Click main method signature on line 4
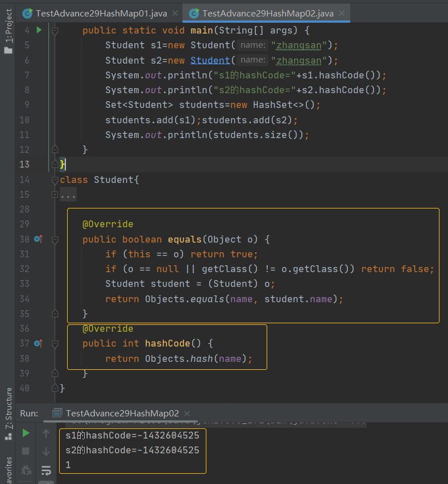 (x=196, y=31)
